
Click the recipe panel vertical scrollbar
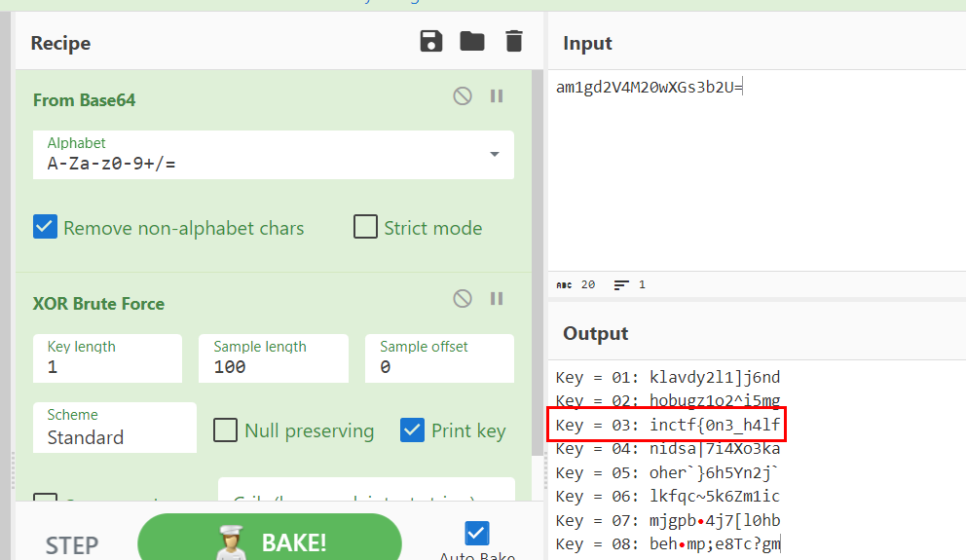538,265
